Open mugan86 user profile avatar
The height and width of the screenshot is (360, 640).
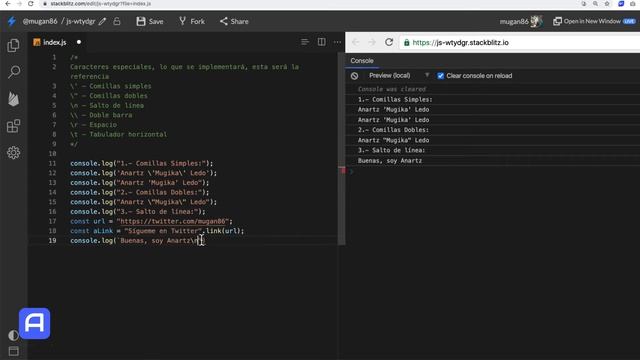click(536, 21)
